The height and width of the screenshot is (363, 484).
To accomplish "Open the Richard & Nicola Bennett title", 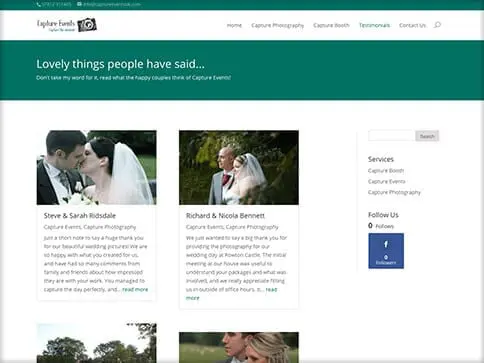I will pyautogui.click(x=225, y=216).
